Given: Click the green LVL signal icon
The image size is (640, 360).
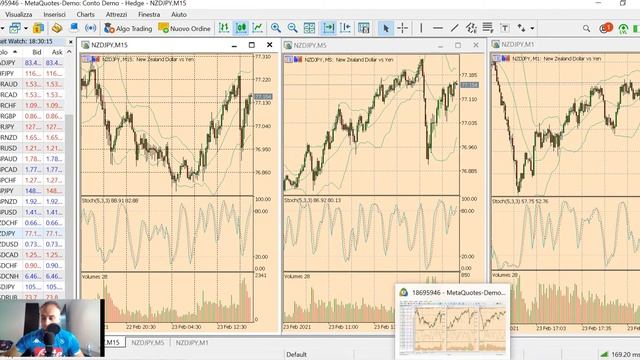Looking at the screenshot, I should tap(623, 28).
